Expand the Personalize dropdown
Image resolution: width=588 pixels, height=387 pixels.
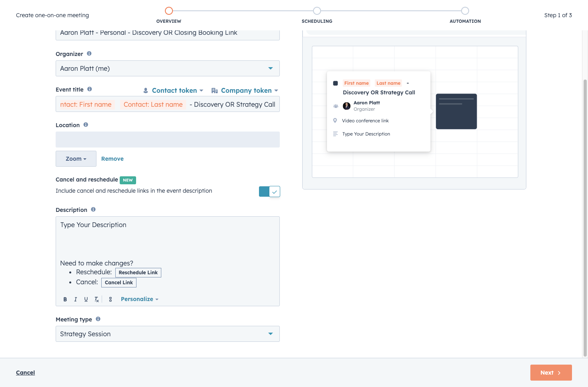click(x=140, y=299)
